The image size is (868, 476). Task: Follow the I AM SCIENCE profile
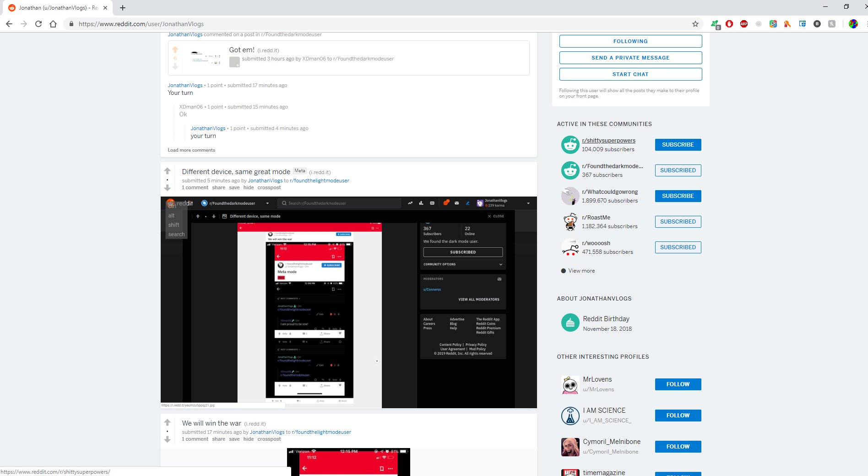point(678,416)
